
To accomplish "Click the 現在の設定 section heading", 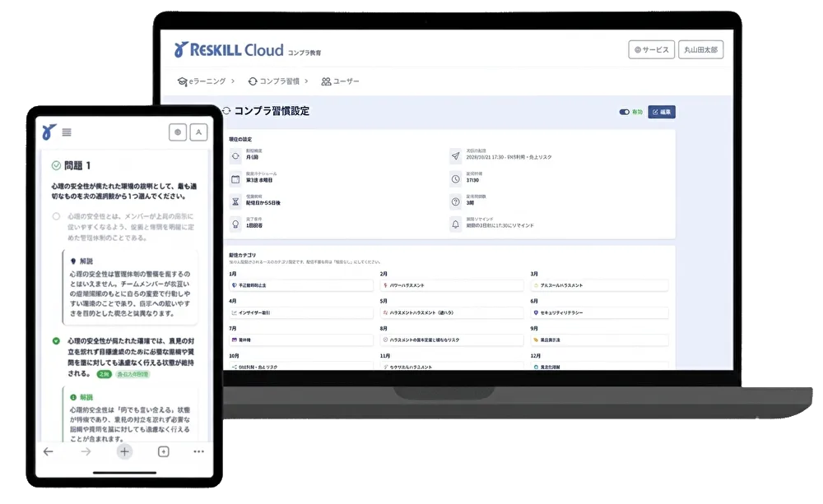I will click(240, 139).
